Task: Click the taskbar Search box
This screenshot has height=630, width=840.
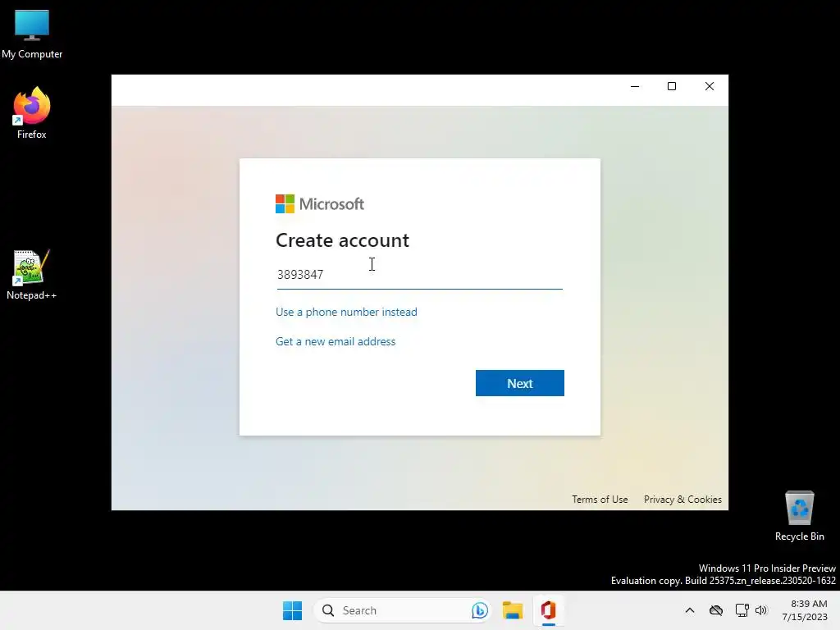Action: click(x=402, y=610)
